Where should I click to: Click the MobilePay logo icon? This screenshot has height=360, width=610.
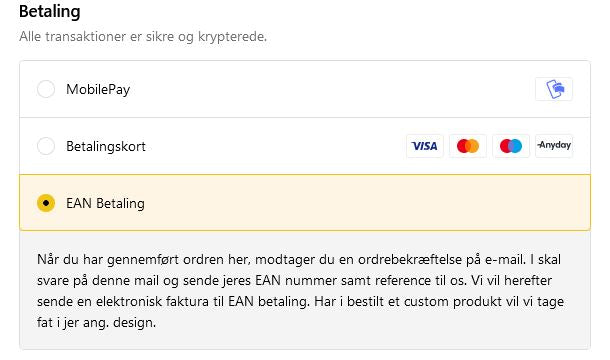click(554, 89)
